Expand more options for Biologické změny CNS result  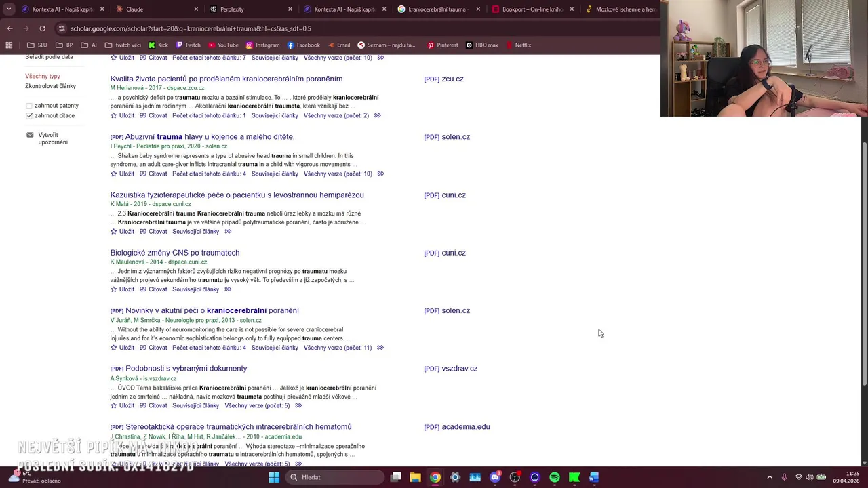tap(228, 289)
